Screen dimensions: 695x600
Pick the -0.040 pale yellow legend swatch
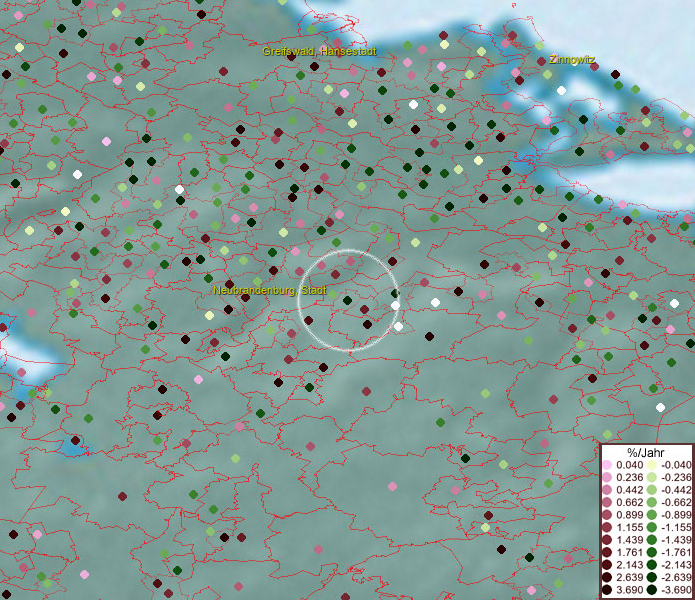[x=652, y=465]
